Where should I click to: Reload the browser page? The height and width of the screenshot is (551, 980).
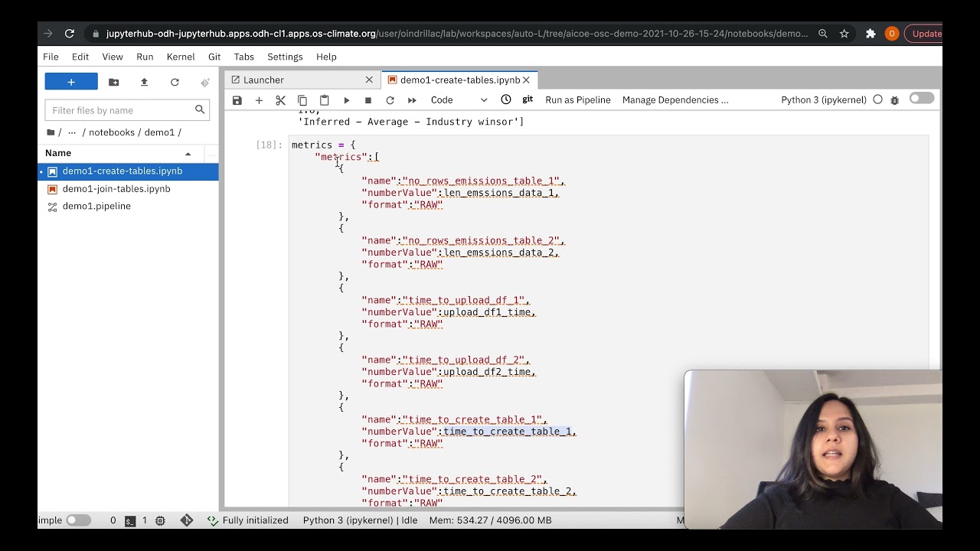tap(70, 34)
